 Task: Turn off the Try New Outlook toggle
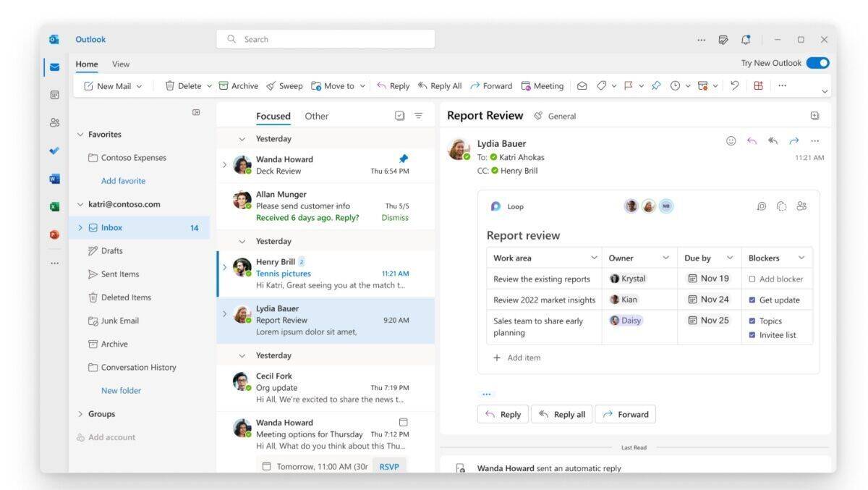817,63
